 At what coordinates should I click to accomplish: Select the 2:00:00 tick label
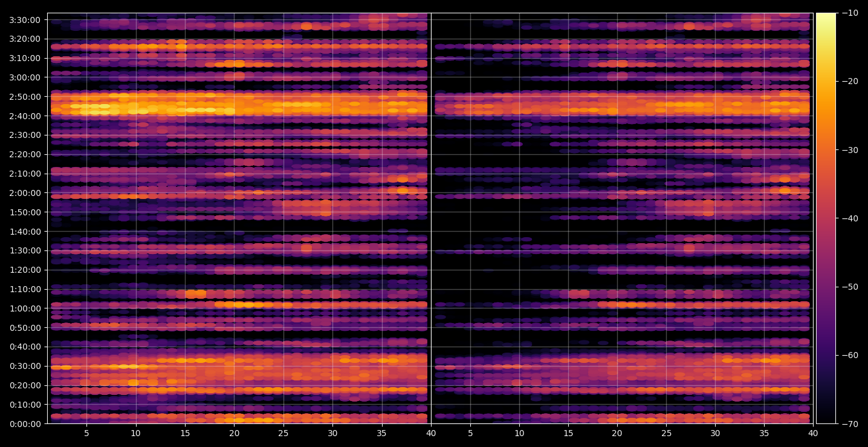coord(25,193)
